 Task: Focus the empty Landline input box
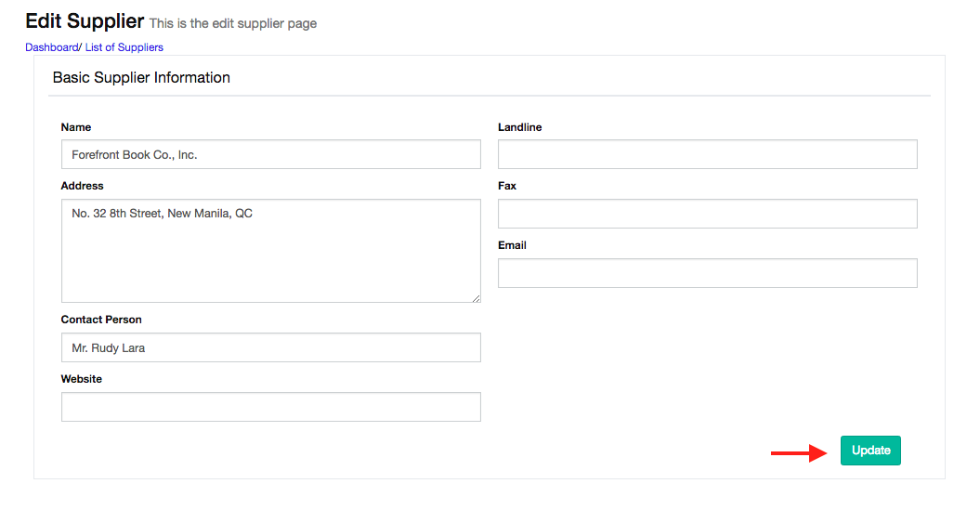[x=707, y=154]
